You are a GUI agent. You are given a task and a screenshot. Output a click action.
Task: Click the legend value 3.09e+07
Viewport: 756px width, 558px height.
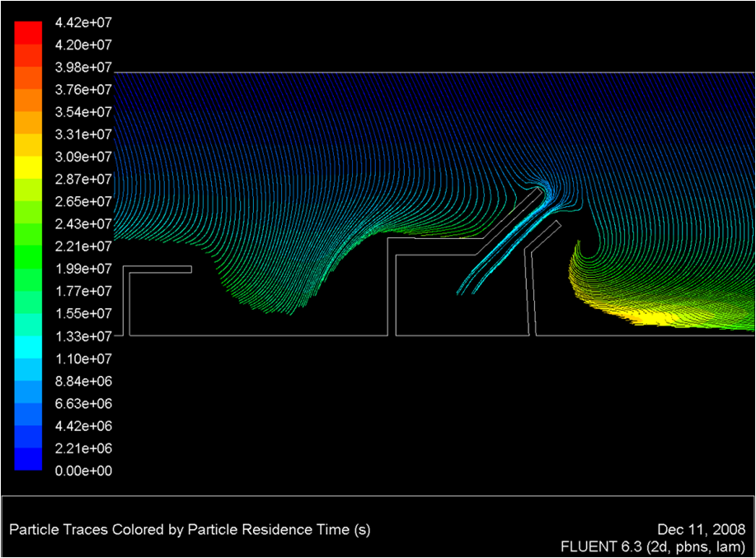pos(83,157)
